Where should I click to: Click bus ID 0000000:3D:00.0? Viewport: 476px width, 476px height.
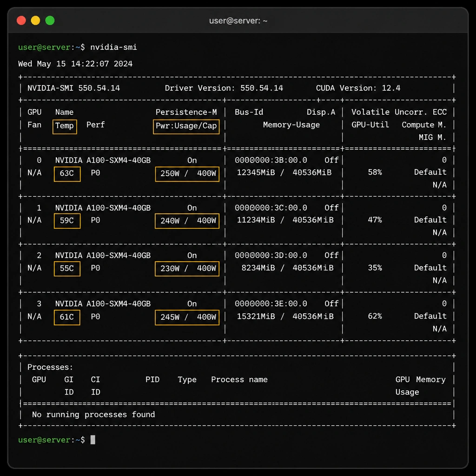(x=271, y=255)
